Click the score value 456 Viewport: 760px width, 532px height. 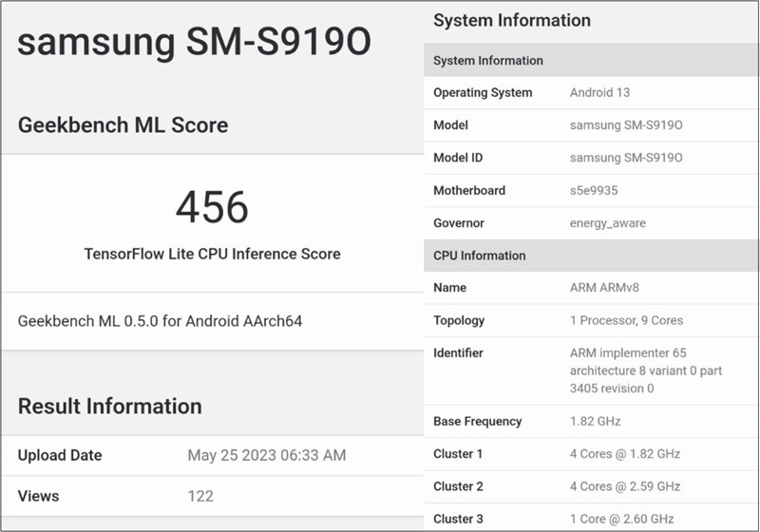click(212, 207)
